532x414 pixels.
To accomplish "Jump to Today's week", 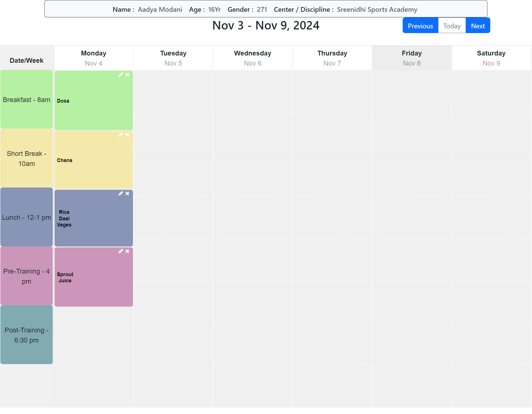I will pos(452,26).
